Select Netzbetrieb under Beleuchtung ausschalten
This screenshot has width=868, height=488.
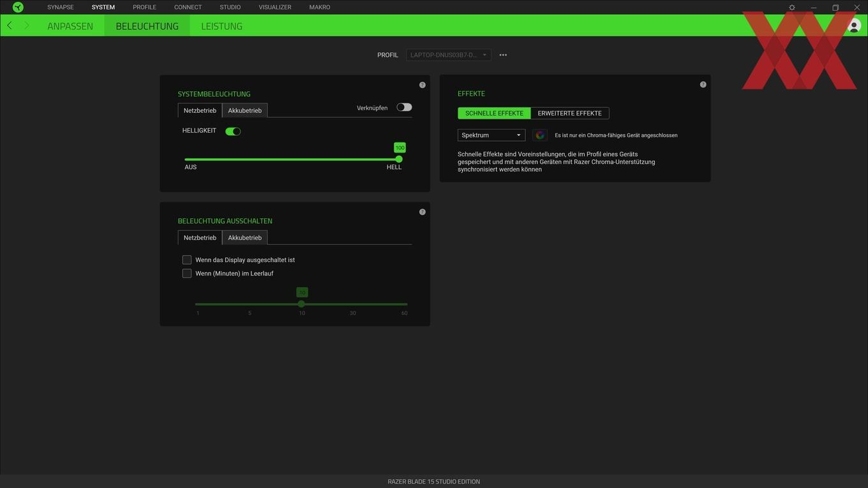pos(200,237)
